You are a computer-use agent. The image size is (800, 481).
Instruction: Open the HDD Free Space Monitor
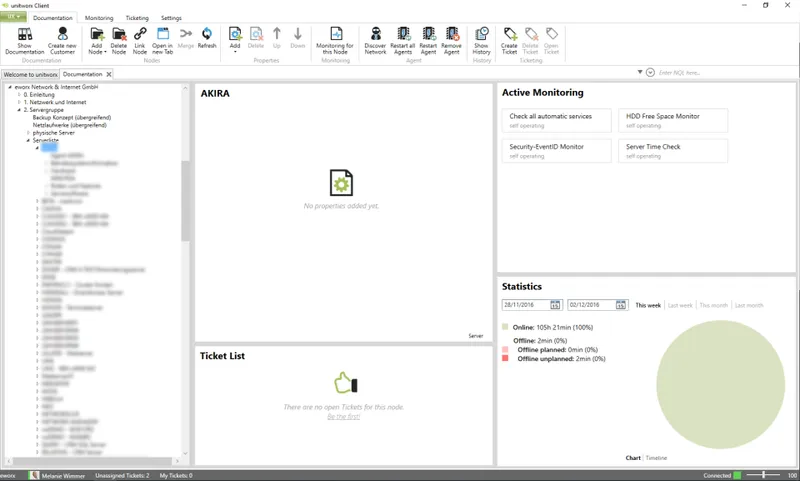click(x=673, y=120)
